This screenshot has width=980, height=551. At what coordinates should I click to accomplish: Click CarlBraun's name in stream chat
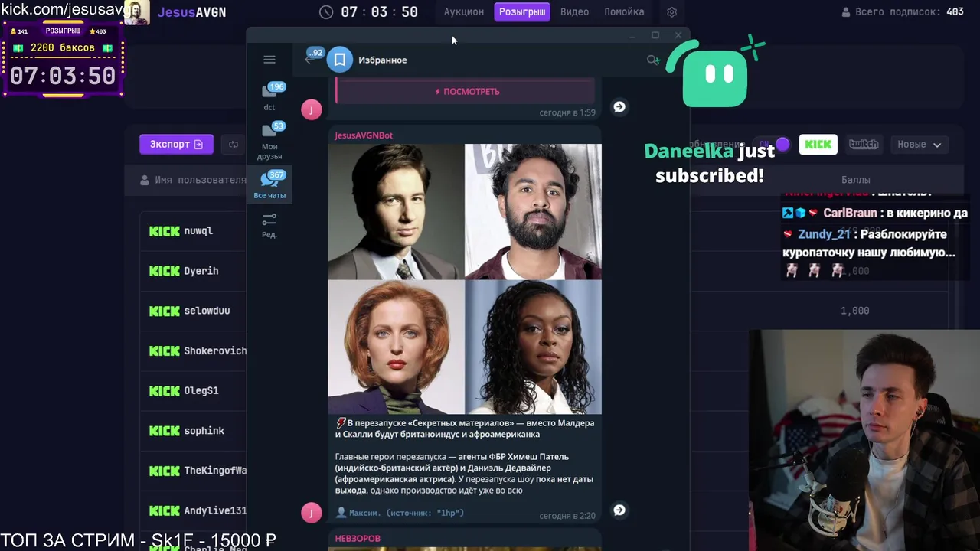pyautogui.click(x=850, y=214)
